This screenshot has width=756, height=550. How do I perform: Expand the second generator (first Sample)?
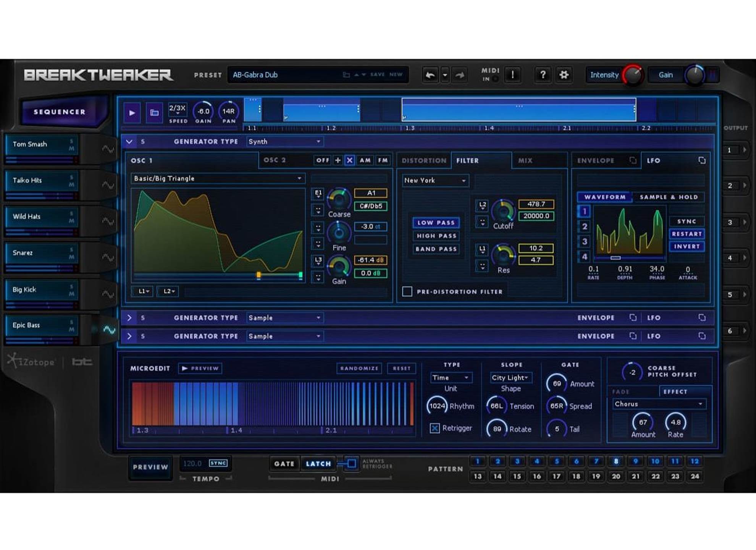[x=129, y=318]
